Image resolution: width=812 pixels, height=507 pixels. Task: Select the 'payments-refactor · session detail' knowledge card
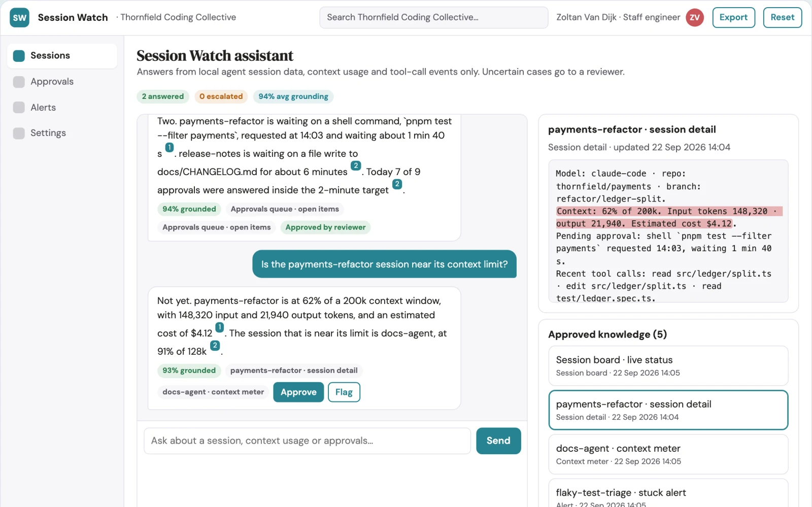point(668,410)
